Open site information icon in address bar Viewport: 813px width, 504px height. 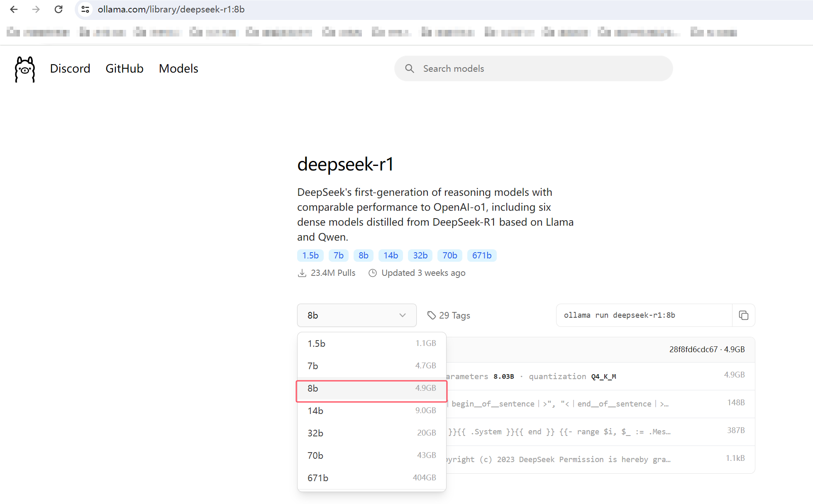click(x=85, y=9)
